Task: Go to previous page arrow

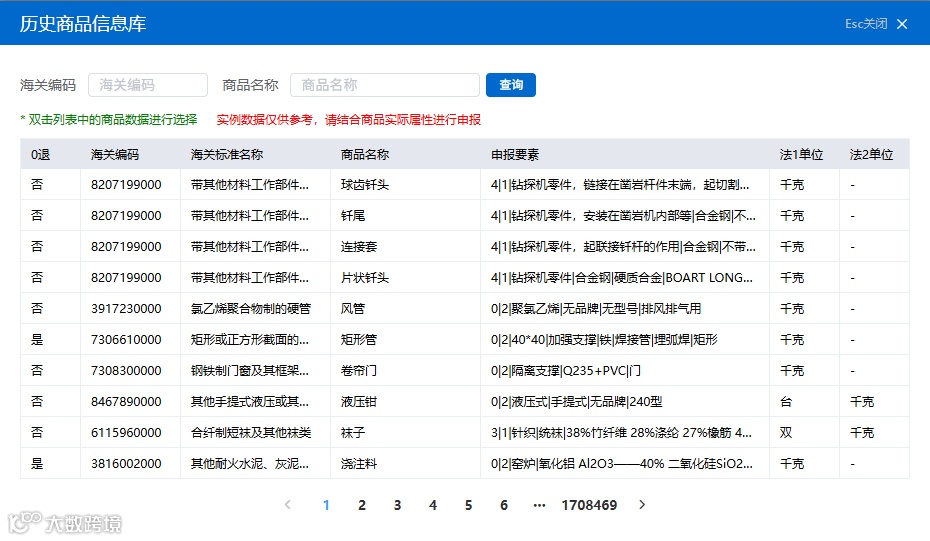Action: 288,505
